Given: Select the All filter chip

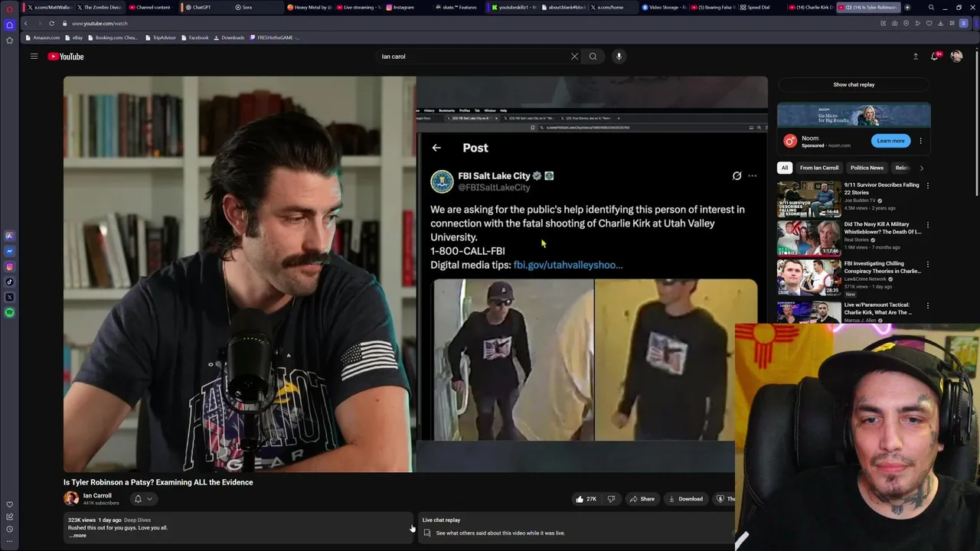Looking at the screenshot, I should tap(784, 168).
